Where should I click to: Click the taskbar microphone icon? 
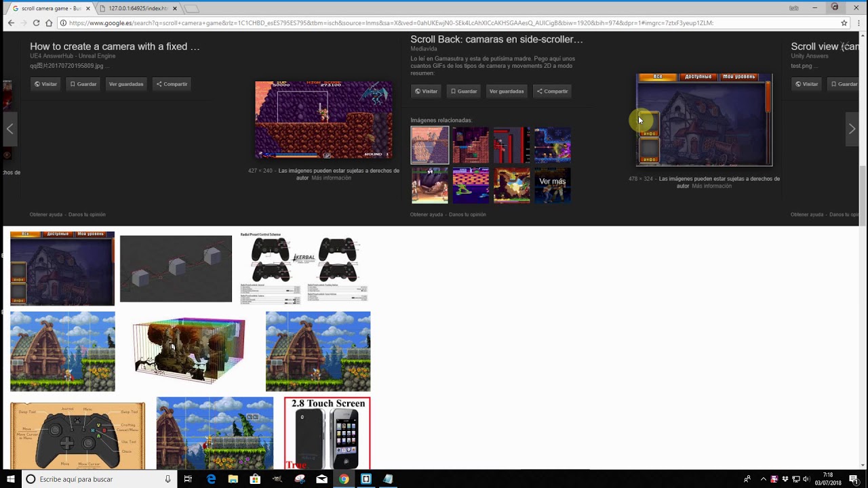[167, 479]
